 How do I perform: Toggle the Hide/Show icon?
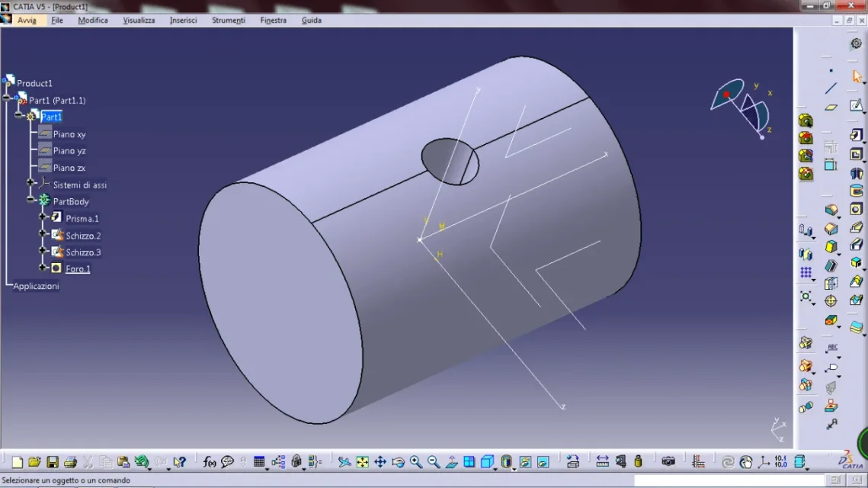tap(525, 462)
